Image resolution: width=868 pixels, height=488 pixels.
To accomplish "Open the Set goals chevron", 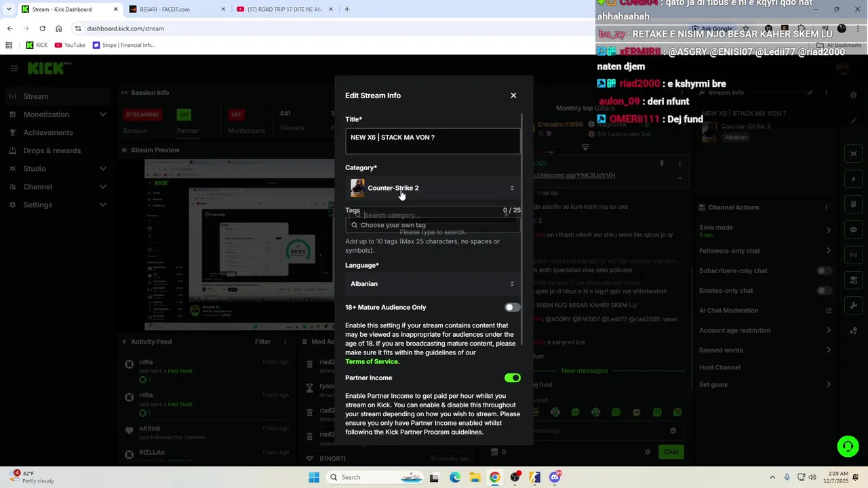I will point(828,385).
